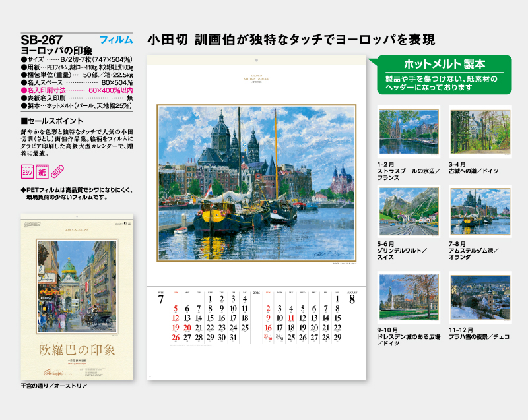This screenshot has width=528, height=420.
Task: Click the アムステルダム港／オランダ caption
Action: (473, 254)
